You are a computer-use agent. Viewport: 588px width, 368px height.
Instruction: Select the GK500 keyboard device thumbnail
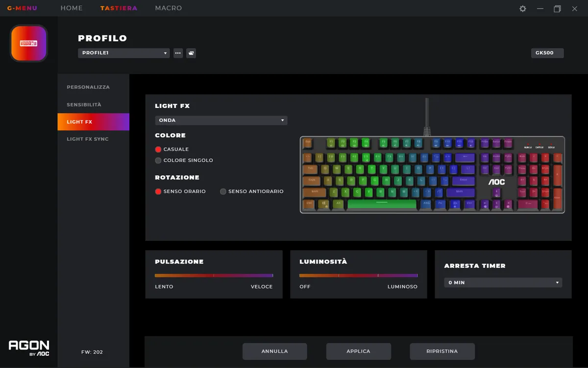click(x=29, y=44)
